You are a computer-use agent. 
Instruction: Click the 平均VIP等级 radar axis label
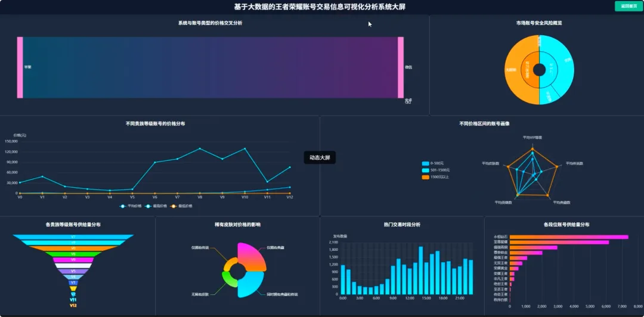532,138
